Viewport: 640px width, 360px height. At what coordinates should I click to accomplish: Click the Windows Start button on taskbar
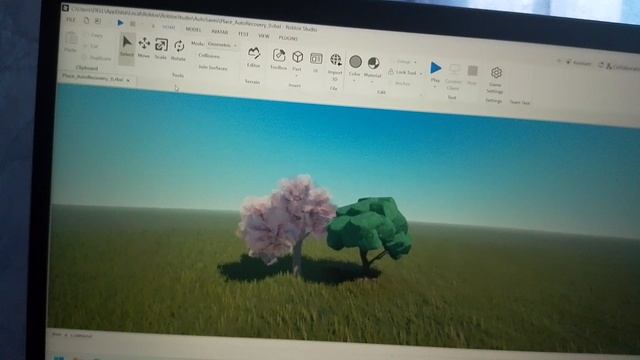[x=59, y=358]
